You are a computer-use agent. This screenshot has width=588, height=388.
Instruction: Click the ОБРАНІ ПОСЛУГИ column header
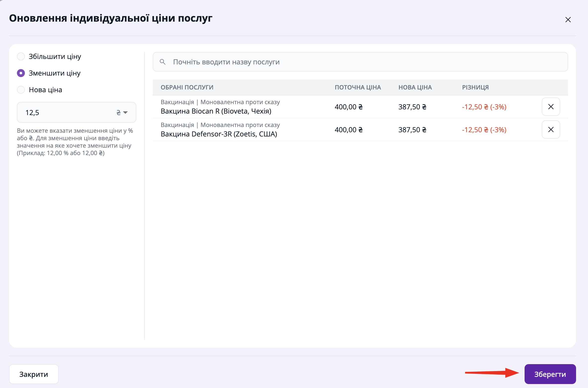pos(187,87)
